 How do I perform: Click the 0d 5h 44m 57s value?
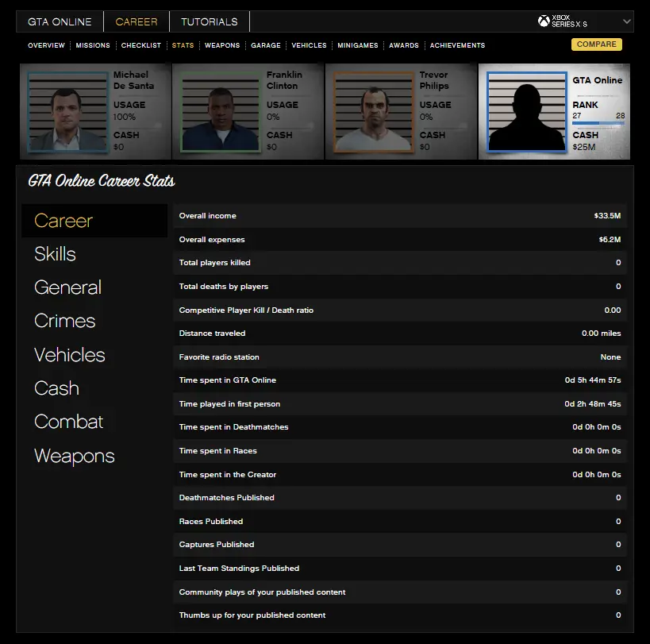(593, 380)
